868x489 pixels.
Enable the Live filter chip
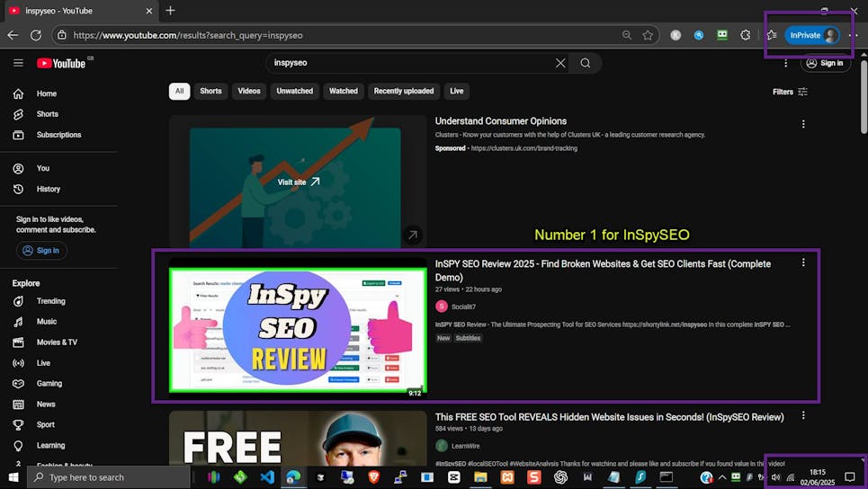[x=456, y=91]
